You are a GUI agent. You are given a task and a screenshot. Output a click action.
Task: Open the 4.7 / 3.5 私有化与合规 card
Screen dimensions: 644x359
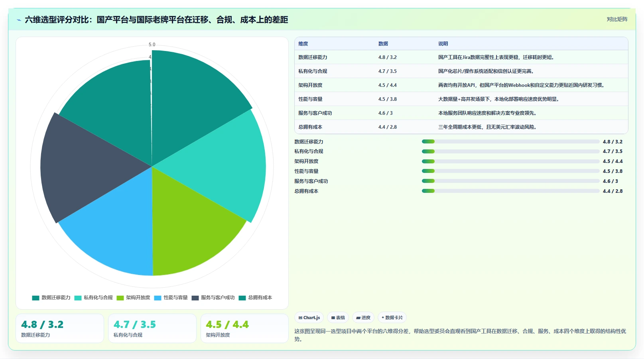152,328
